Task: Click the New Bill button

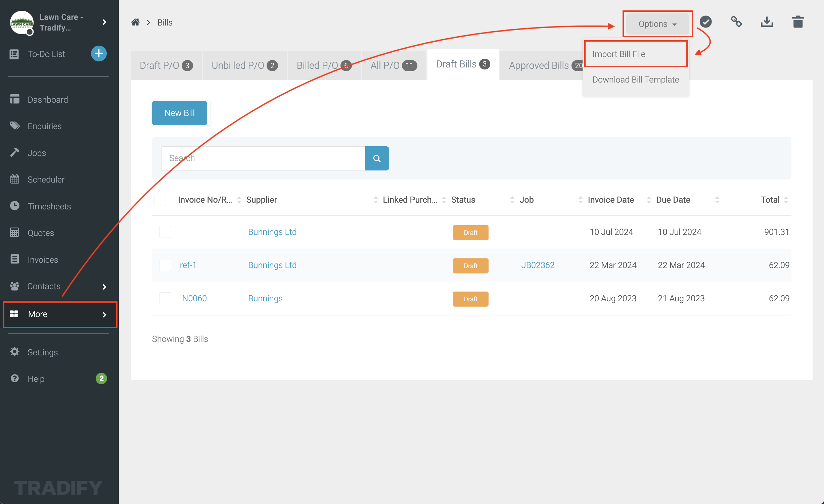Action: click(x=179, y=113)
